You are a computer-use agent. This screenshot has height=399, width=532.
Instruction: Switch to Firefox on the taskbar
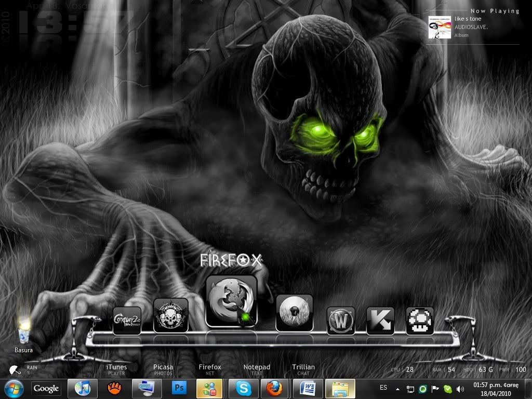(x=274, y=389)
